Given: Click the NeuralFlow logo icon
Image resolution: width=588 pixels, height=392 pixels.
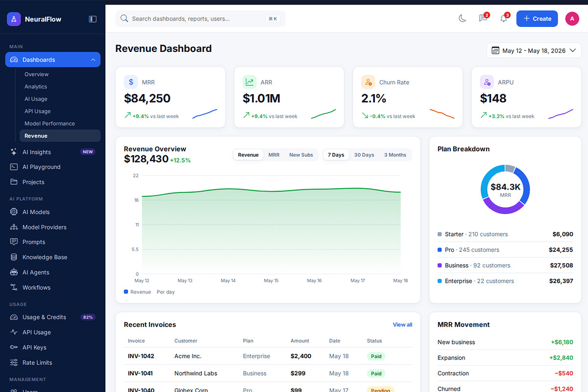Looking at the screenshot, I should point(14,19).
